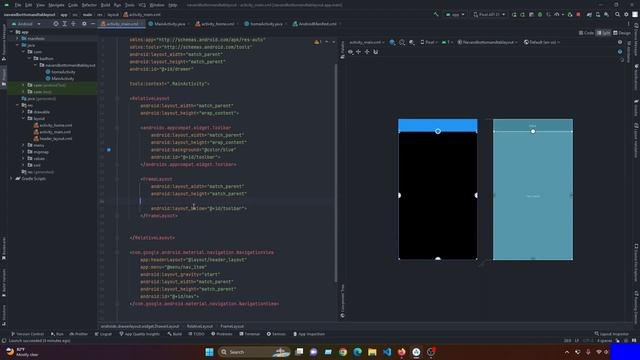The image size is (640, 360).
Task: Click RelativeLayout in the breadcrumb bar
Action: coord(200,326)
